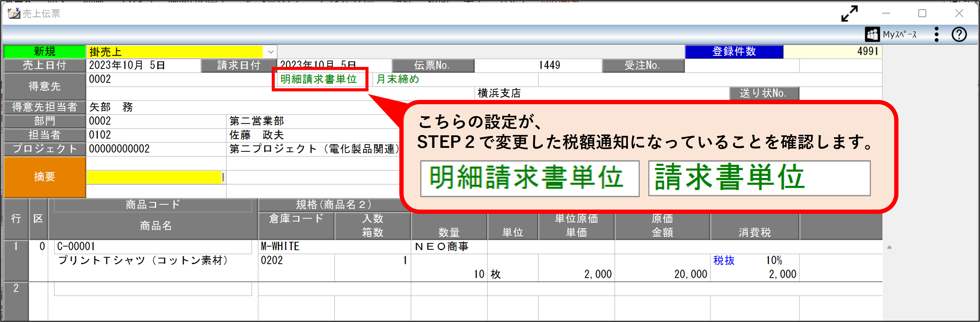Open the three-dot options menu

tap(936, 35)
